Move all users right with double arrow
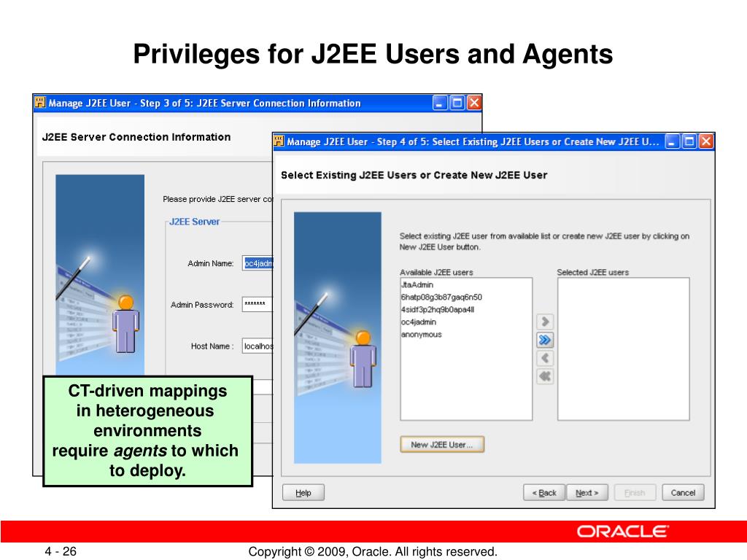747x560 pixels. point(545,340)
